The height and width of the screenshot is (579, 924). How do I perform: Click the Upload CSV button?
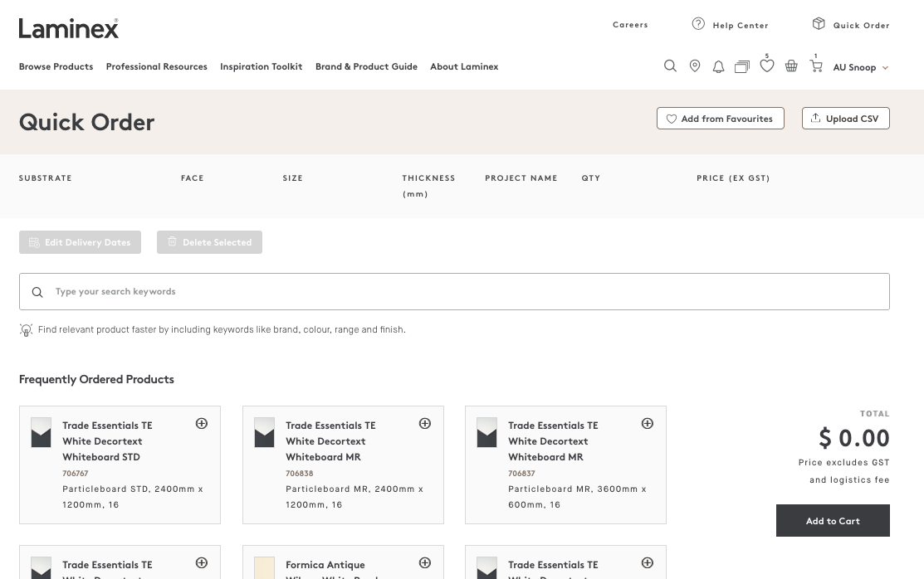[845, 118]
